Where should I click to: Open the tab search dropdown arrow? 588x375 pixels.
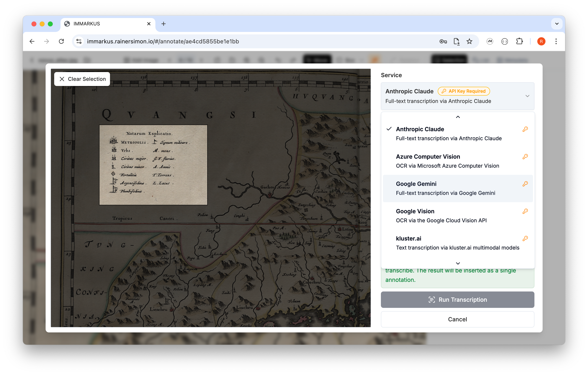pos(557,24)
